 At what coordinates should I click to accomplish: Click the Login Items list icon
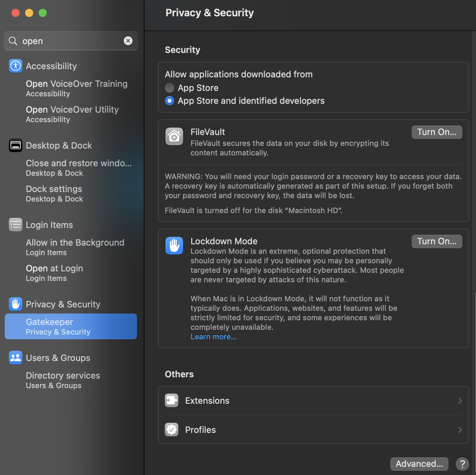(16, 225)
